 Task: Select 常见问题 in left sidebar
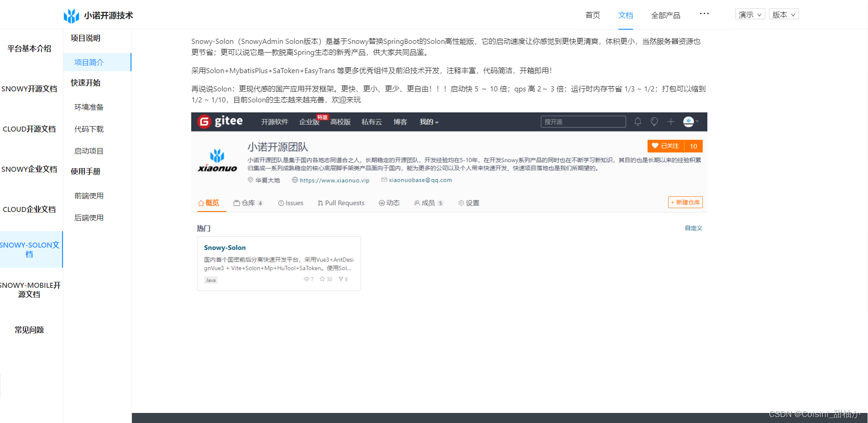29,330
